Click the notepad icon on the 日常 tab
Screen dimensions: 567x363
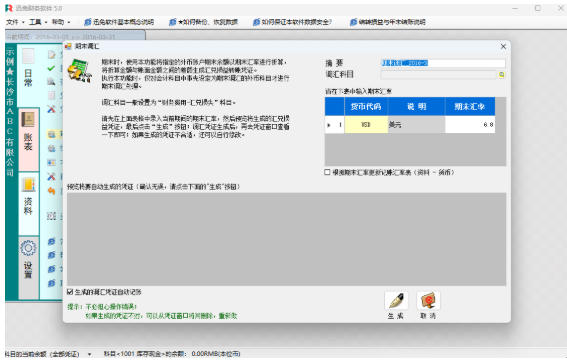28,56
